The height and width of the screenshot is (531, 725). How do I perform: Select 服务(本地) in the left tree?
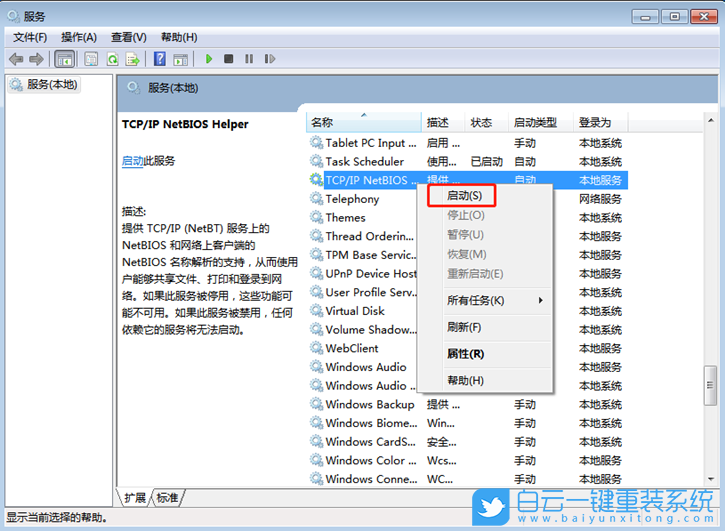(x=44, y=85)
